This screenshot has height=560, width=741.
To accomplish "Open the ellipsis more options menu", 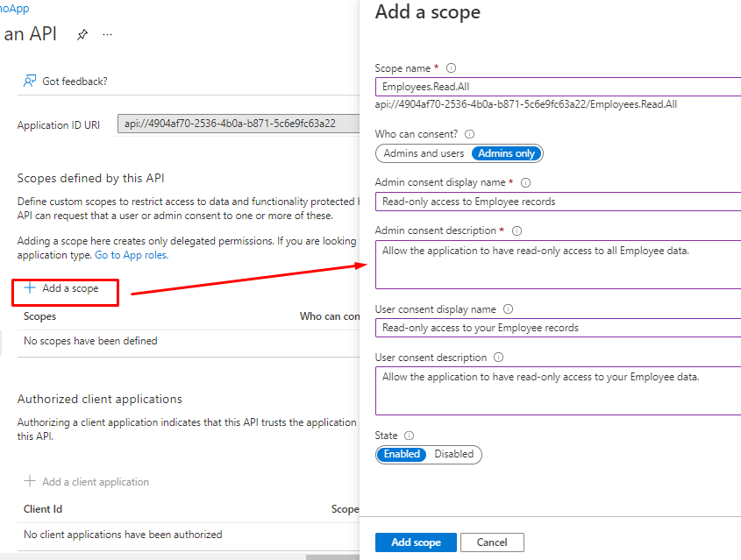I will pyautogui.click(x=108, y=35).
